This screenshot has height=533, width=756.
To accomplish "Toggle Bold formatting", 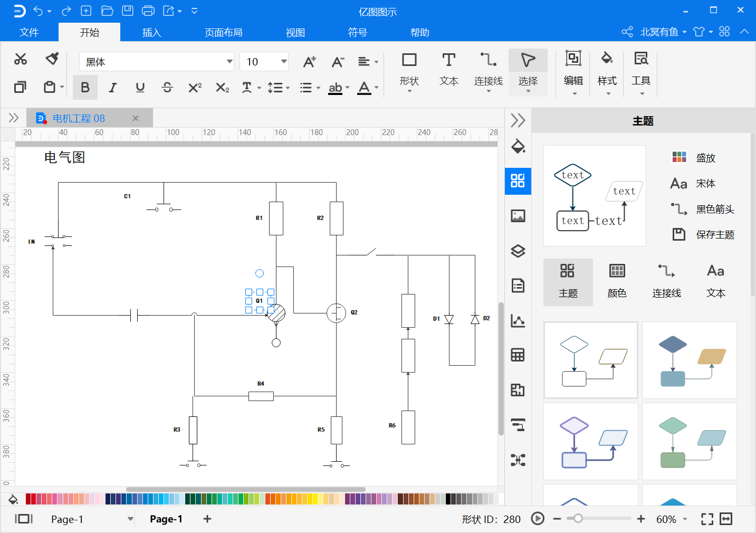I will point(85,88).
